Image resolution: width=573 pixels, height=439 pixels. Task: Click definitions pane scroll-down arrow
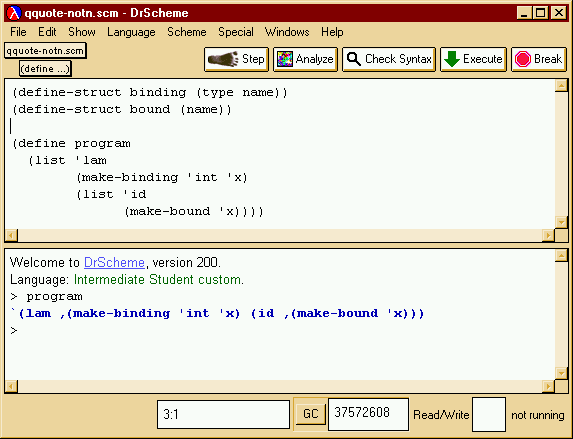(x=561, y=222)
